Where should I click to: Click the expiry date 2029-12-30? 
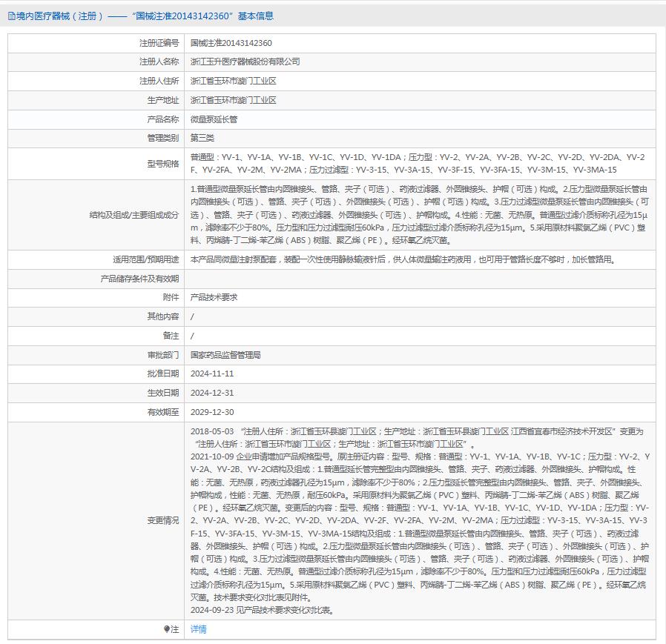pyautogui.click(x=212, y=412)
